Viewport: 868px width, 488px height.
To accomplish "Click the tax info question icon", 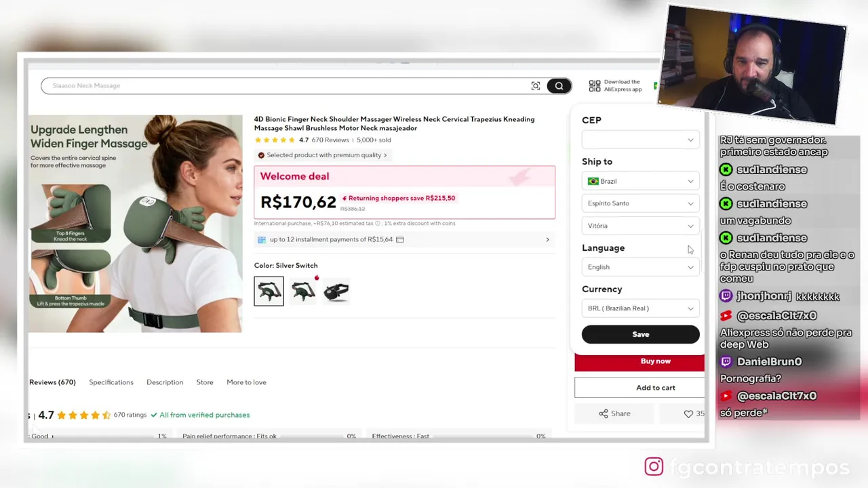I will point(378,223).
